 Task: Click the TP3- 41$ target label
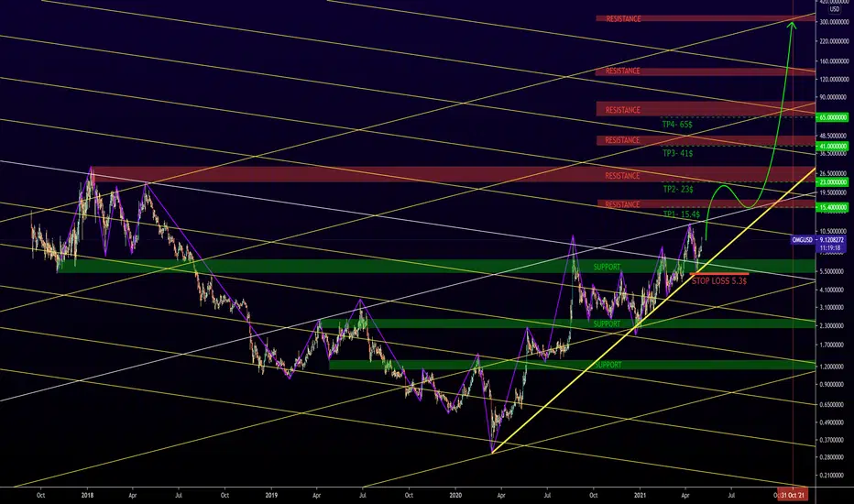tap(677, 154)
